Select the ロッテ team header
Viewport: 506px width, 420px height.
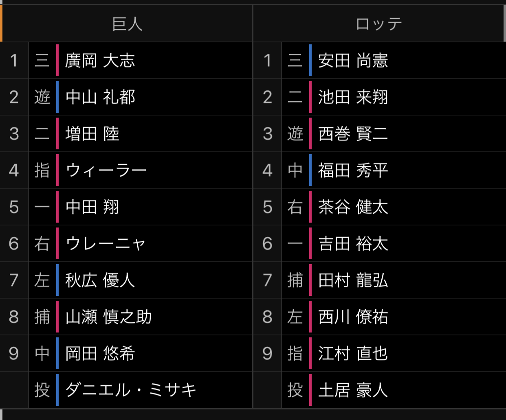point(379,24)
